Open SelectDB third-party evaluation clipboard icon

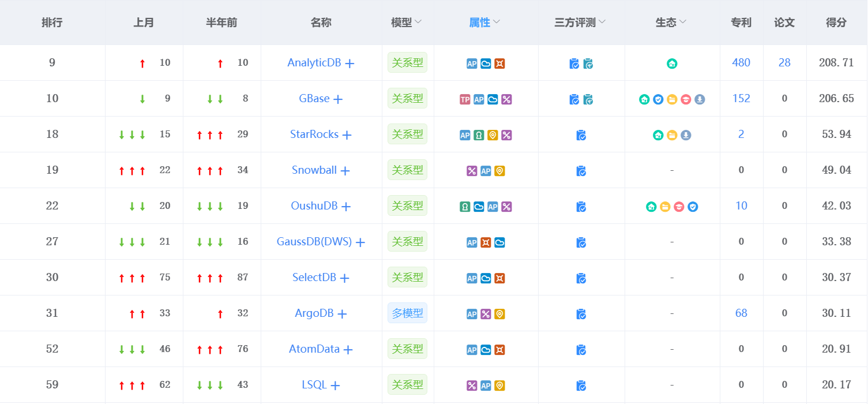[x=581, y=278]
